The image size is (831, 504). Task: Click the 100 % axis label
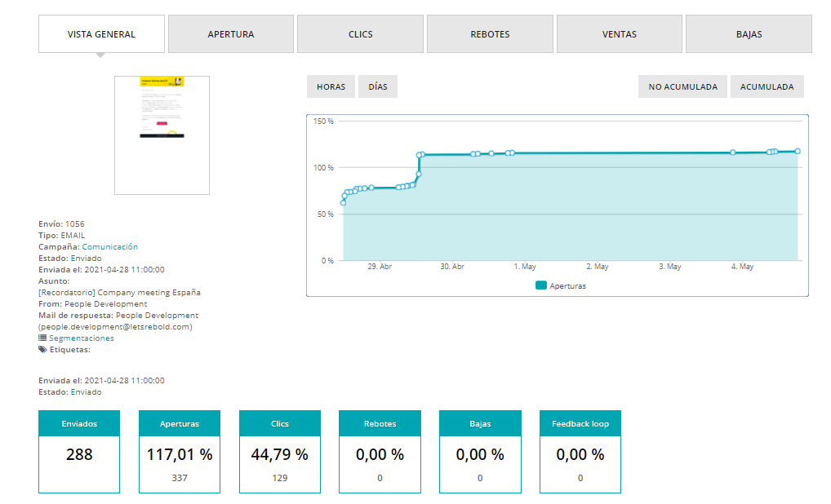(323, 168)
